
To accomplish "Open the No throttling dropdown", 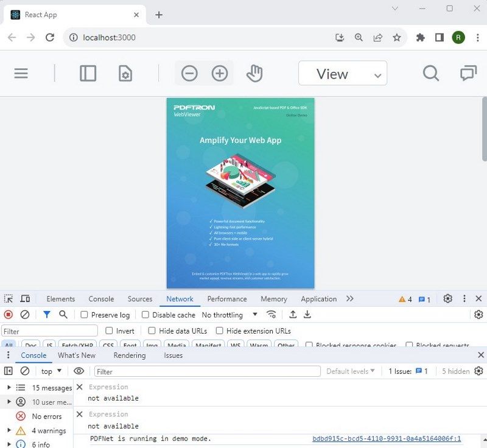I will pos(229,315).
